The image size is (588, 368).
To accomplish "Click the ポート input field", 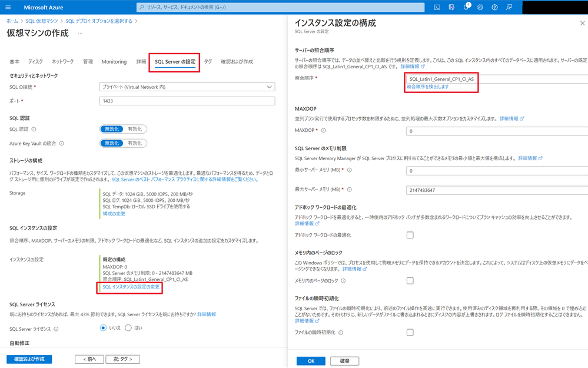I will coord(187,101).
